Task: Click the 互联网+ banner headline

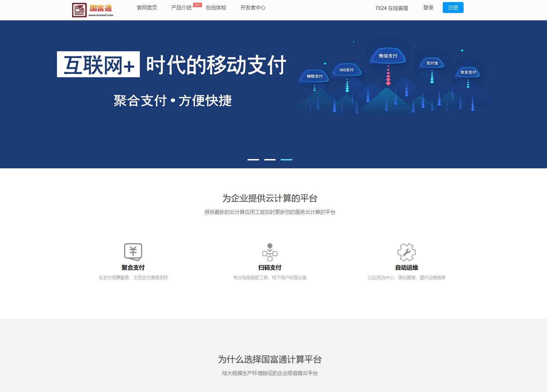Action: 98,65
